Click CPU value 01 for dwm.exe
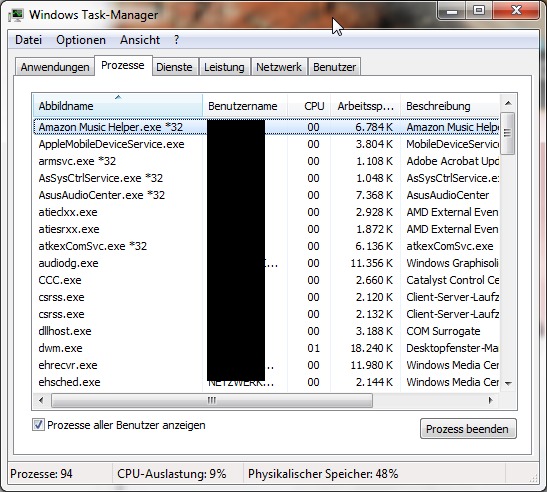547x492 pixels. [313, 348]
